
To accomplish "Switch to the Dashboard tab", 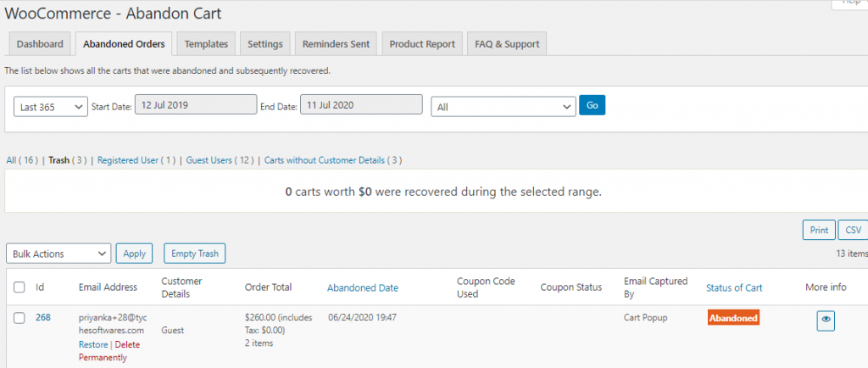I will pos(40,44).
